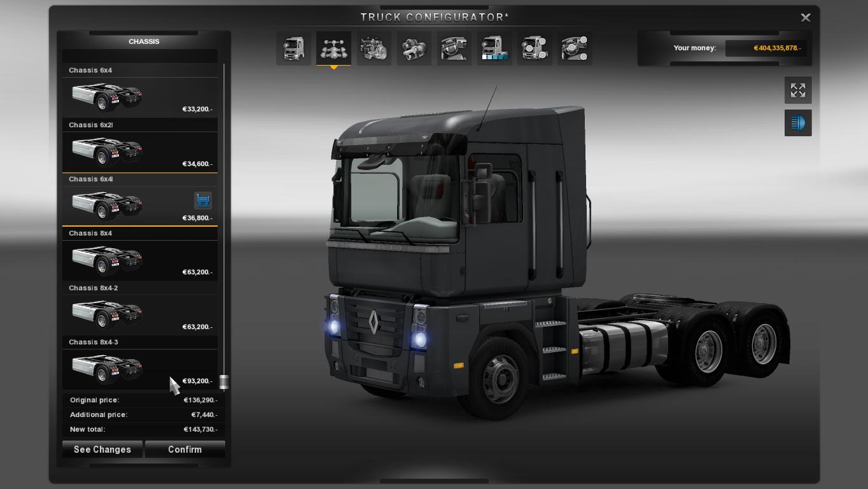This screenshot has width=868, height=489.
Task: Toggle fullscreen truck preview
Action: [x=797, y=90]
